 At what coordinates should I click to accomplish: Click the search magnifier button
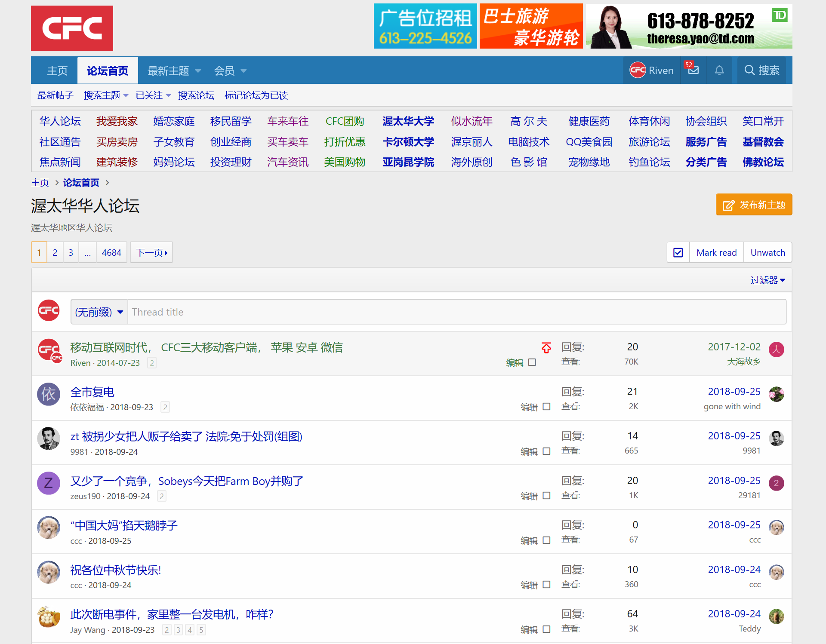762,70
